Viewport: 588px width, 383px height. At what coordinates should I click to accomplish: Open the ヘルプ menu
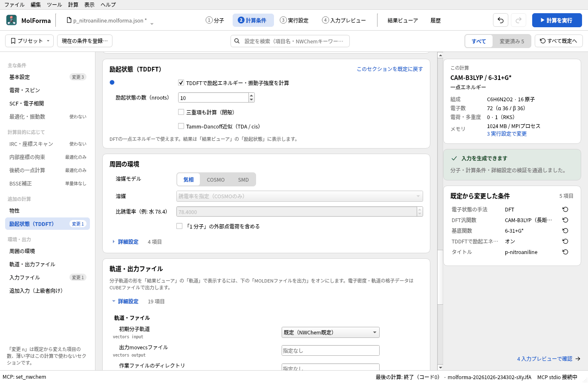point(108,5)
